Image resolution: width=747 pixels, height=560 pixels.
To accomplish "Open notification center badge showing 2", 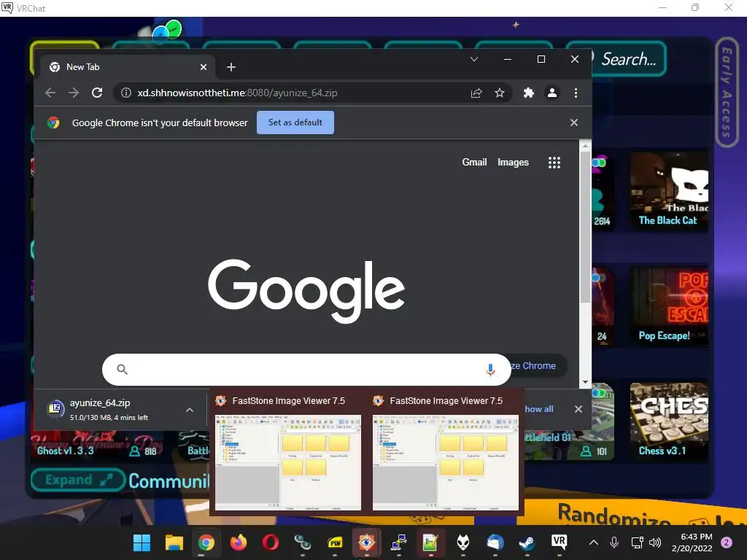I will point(727,542).
